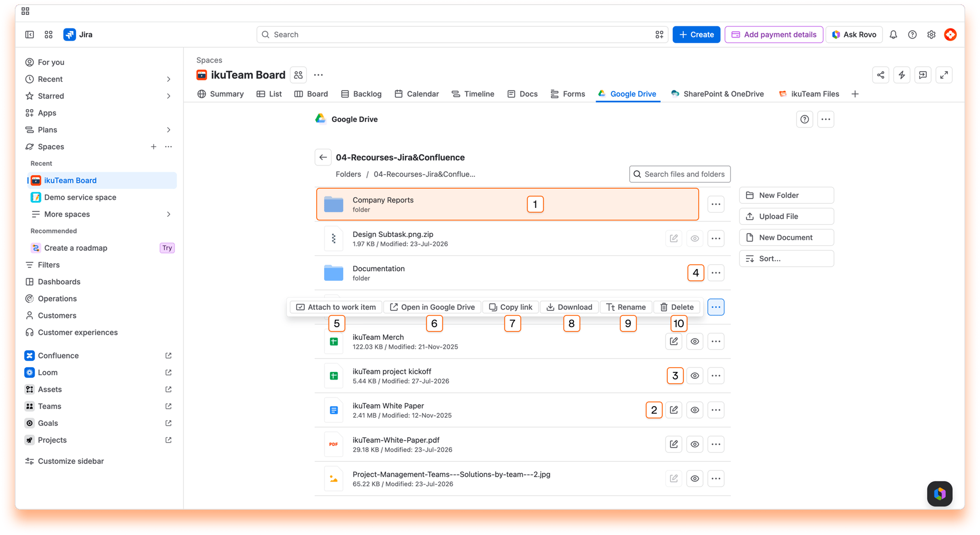The image size is (980, 535).
Task: Click the share icon for ikuTeam Board
Action: tap(881, 75)
